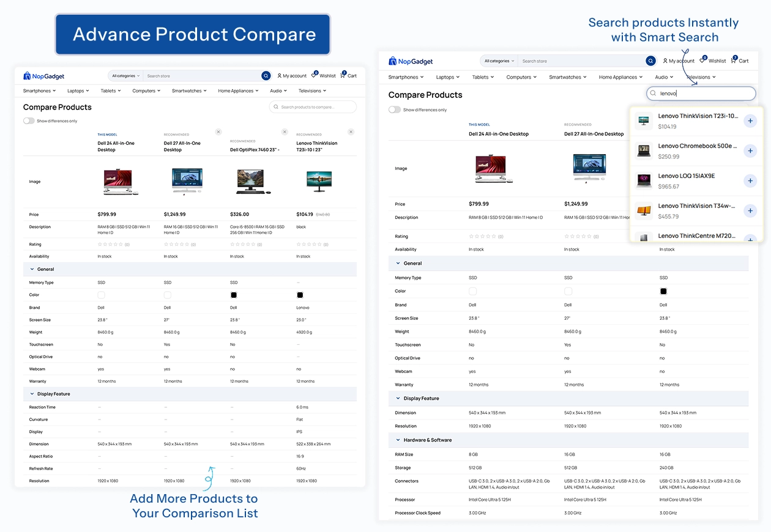
Task: Click the black color swatch in the Lenovo column, left screenshot
Action: (300, 295)
